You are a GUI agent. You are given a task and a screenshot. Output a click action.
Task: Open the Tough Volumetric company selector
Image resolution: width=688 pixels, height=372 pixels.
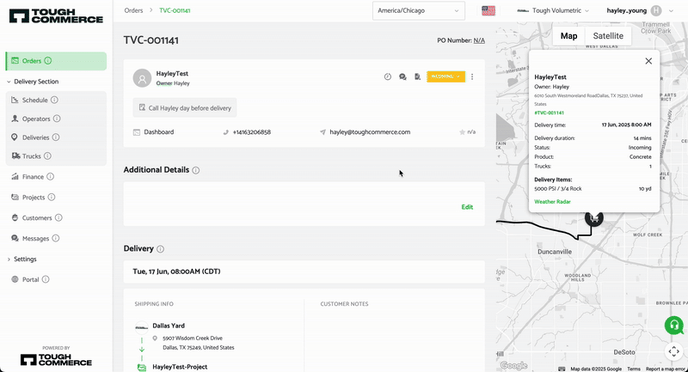[553, 11]
